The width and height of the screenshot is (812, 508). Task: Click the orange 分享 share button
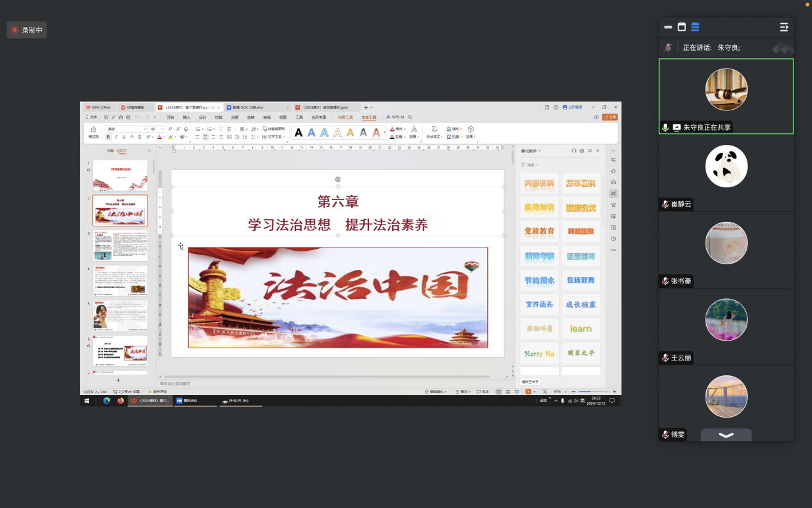tap(609, 117)
